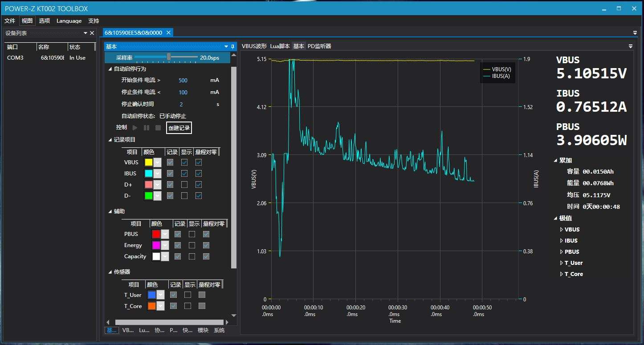Enable the D- 显示 checkbox
The width and height of the screenshot is (644, 345).
pos(184,196)
